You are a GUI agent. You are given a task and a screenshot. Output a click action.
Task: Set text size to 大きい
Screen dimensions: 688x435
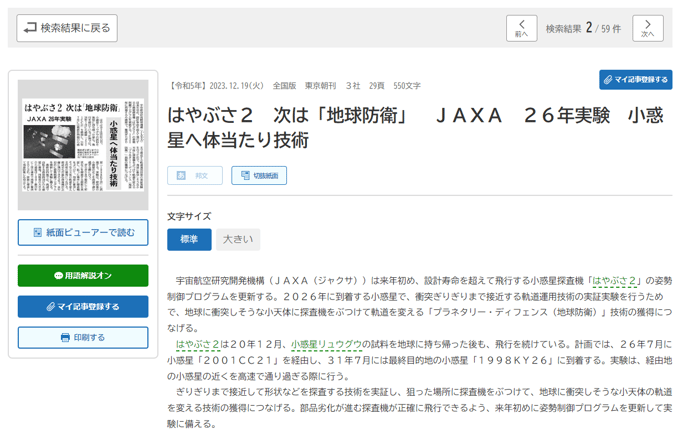238,240
